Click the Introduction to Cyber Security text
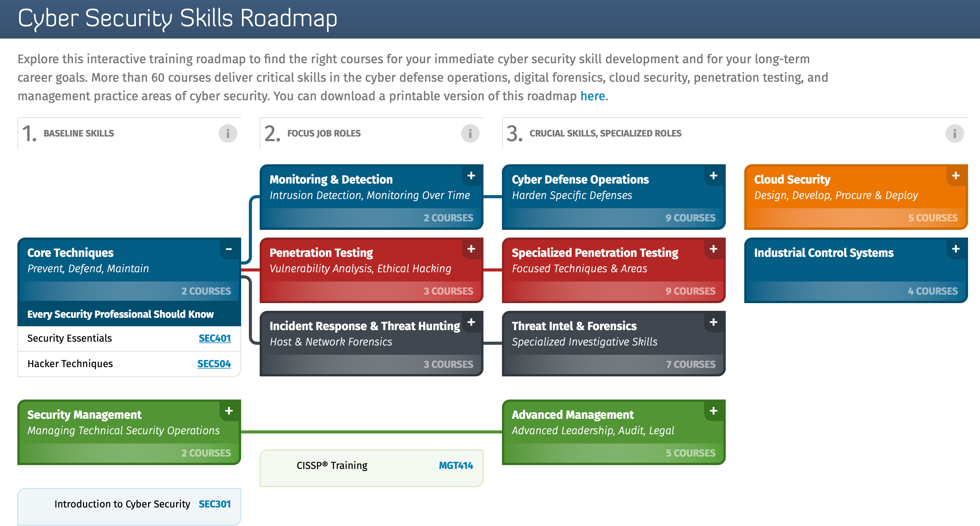 click(122, 504)
